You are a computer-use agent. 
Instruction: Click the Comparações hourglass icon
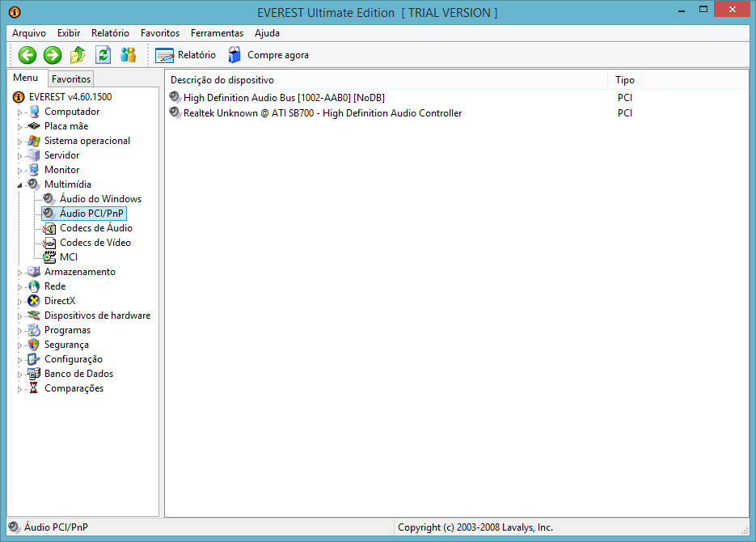[x=34, y=388]
